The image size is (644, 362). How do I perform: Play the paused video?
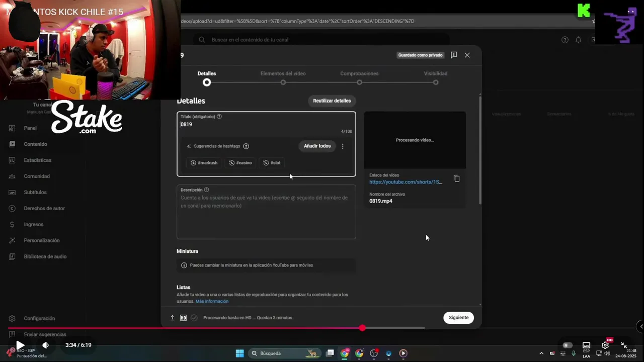tap(20, 345)
